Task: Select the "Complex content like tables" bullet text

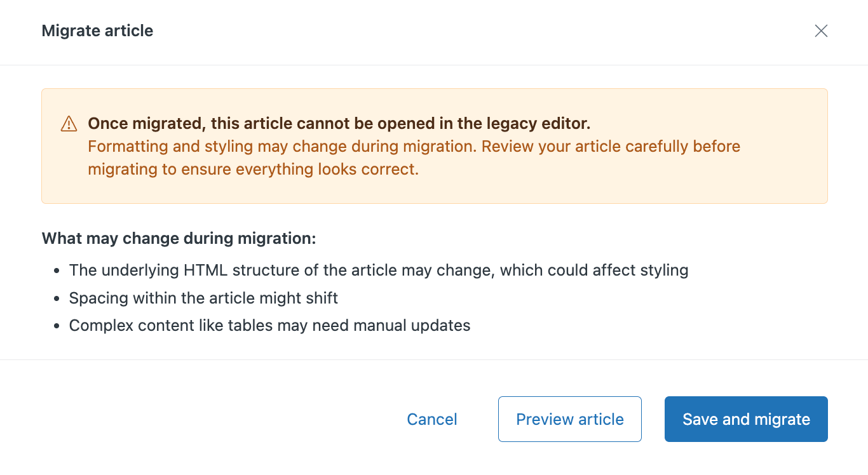Action: (x=269, y=326)
